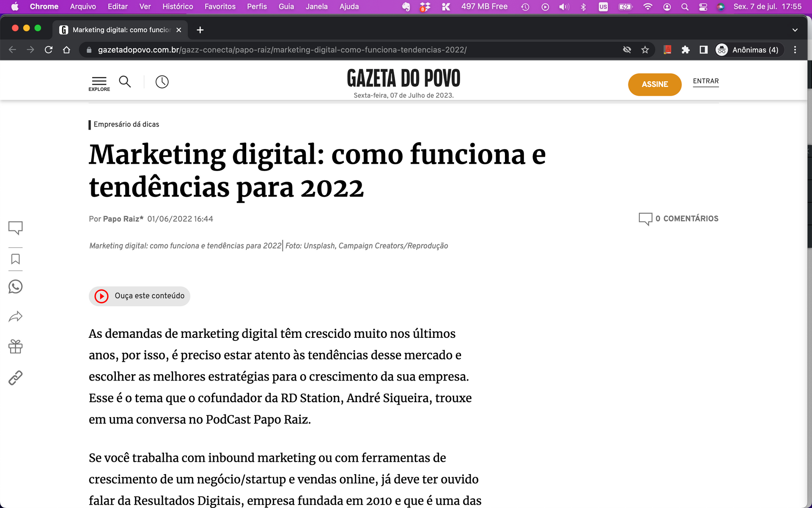Click the share arrow icon
The width and height of the screenshot is (812, 508).
tap(16, 317)
